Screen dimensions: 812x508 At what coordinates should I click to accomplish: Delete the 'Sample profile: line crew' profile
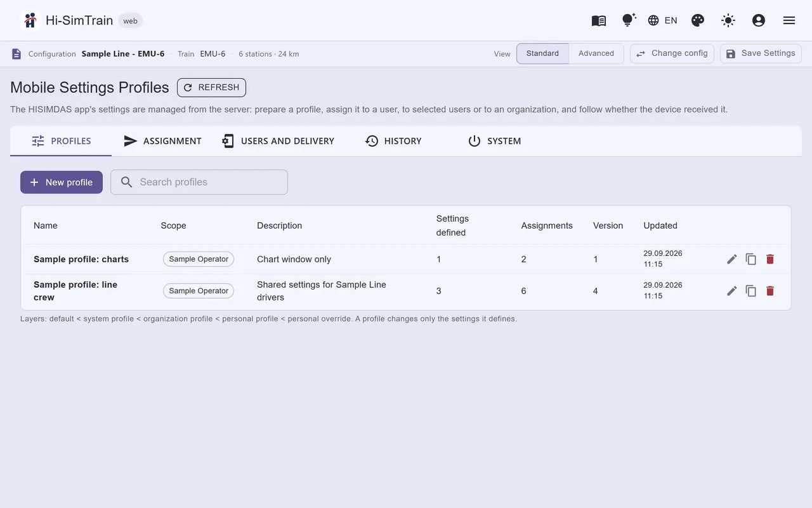(x=770, y=291)
